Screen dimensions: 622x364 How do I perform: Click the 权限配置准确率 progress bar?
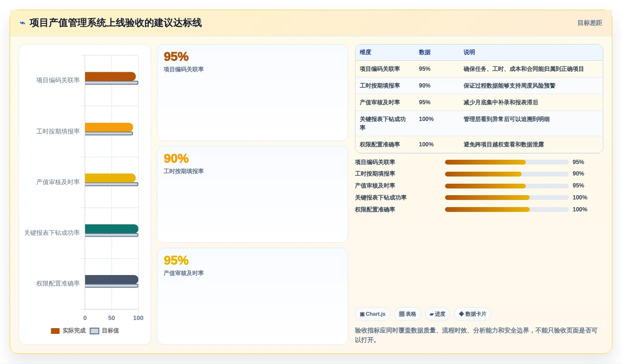(507, 210)
